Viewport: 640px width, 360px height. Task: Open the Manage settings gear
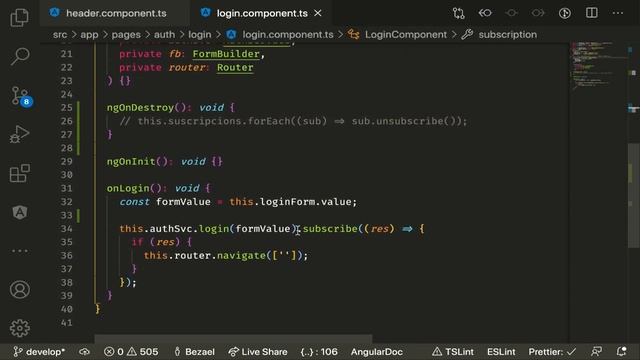20,328
